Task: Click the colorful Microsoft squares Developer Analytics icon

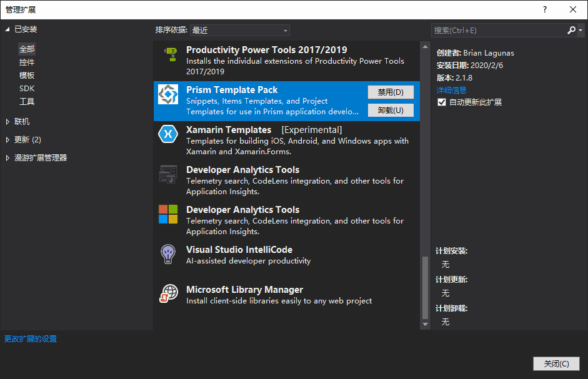Action: pos(168,214)
